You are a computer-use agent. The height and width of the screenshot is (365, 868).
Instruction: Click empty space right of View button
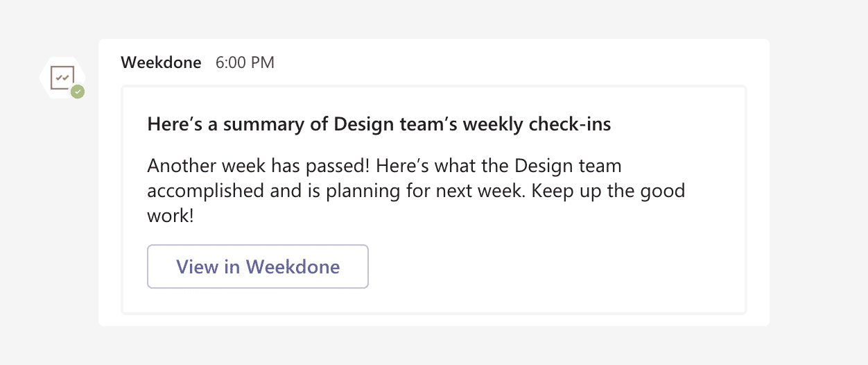555,266
